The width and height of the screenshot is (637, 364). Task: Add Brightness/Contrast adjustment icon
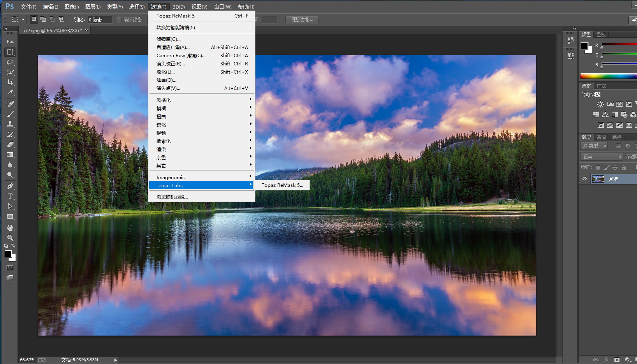click(x=600, y=104)
